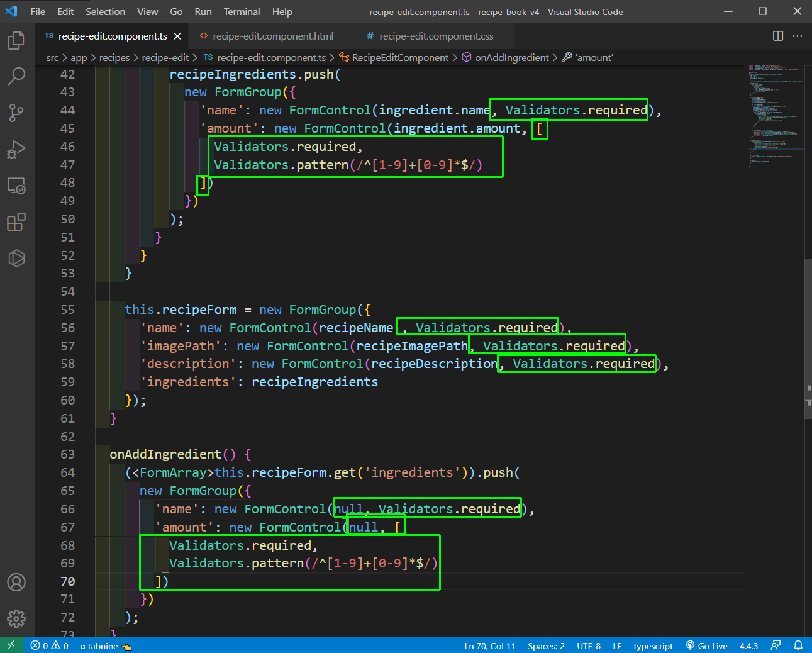812x653 pixels.
Task: Click 'app' in the breadcrumb
Action: point(79,57)
